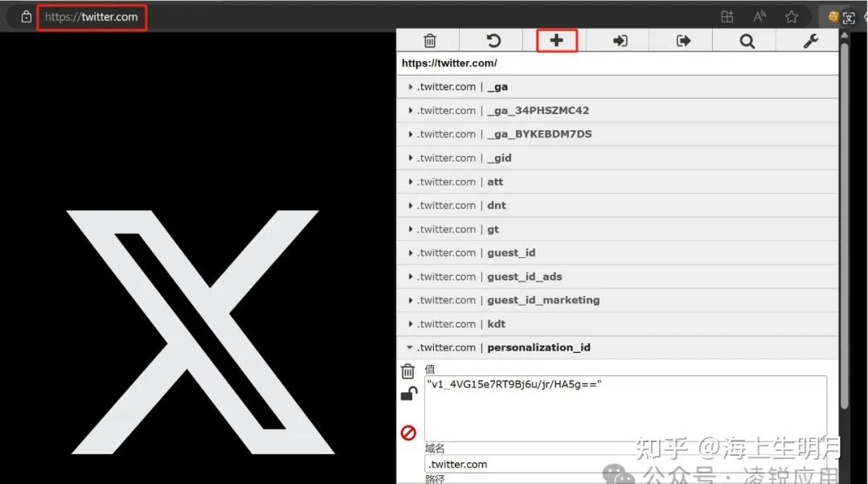Viewport: 868px width, 484px height.
Task: Click the delete all cookies trash icon
Action: [429, 40]
